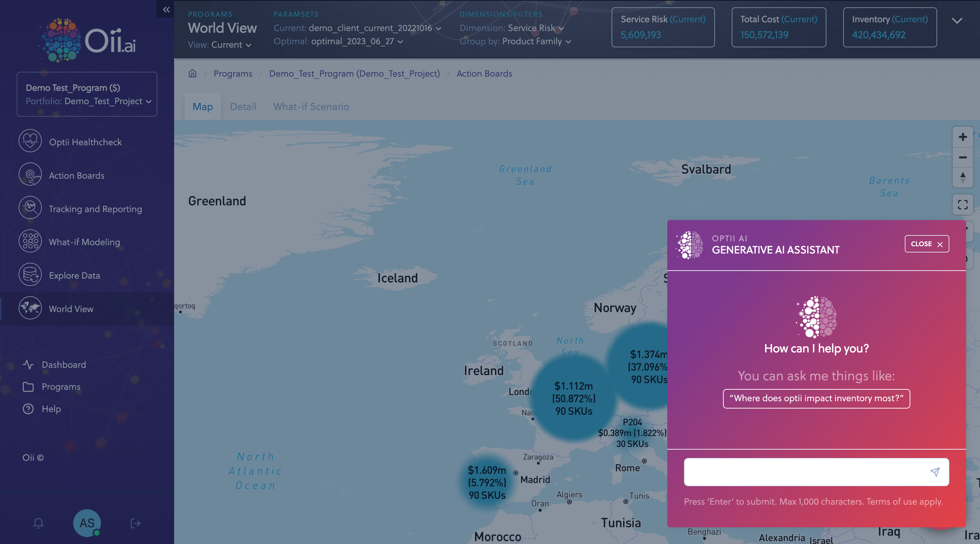The height and width of the screenshot is (544, 980).
Task: Switch to the Detail tab
Action: coord(243,107)
